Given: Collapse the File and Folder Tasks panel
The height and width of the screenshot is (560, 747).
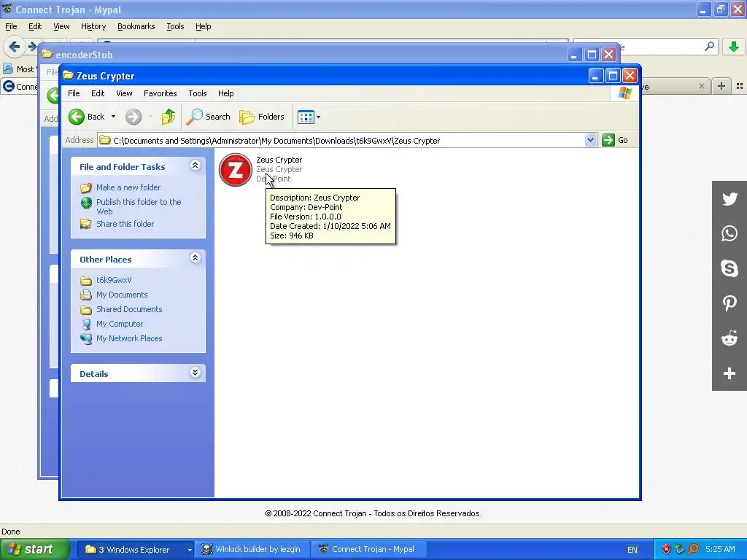Looking at the screenshot, I should coord(195,166).
